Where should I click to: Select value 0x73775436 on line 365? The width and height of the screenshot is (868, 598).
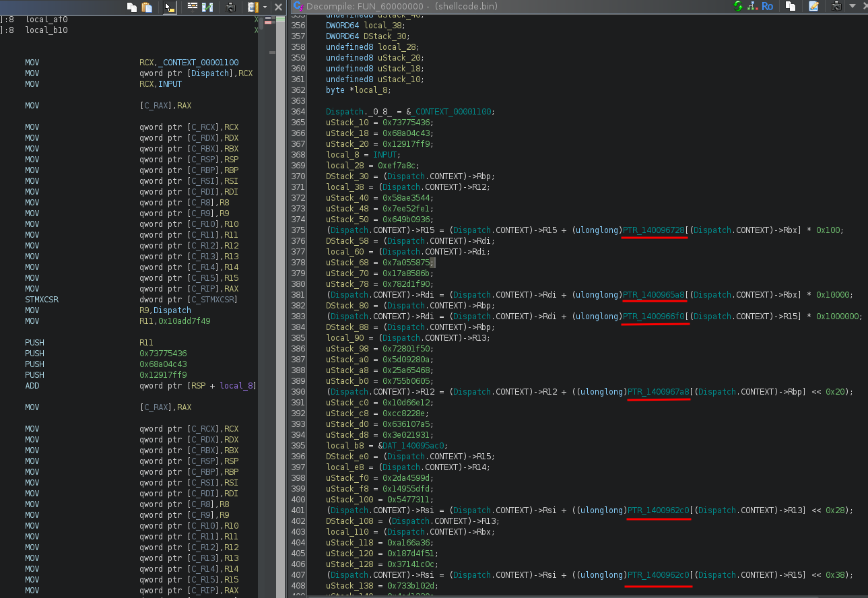[408, 123]
